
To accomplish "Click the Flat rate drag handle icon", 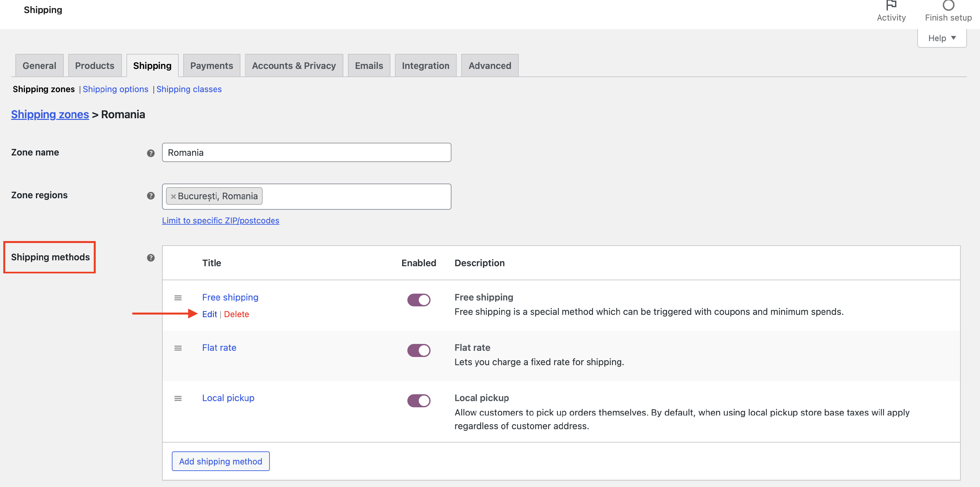I will coord(178,348).
